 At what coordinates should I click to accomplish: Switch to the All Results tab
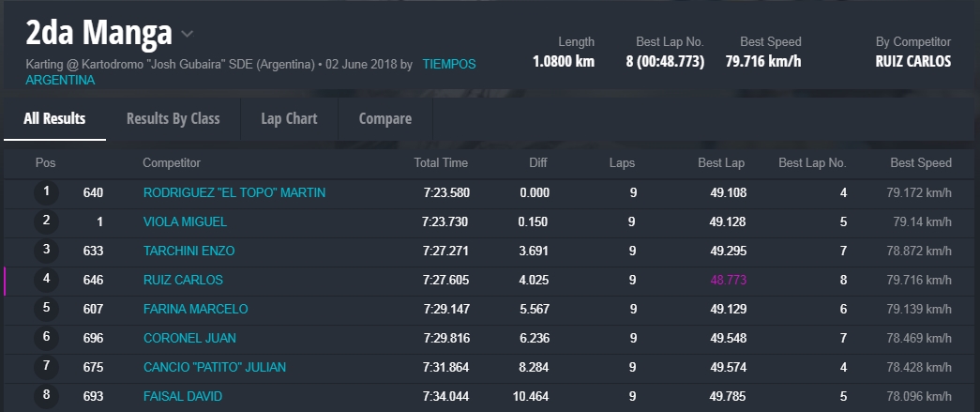point(54,118)
